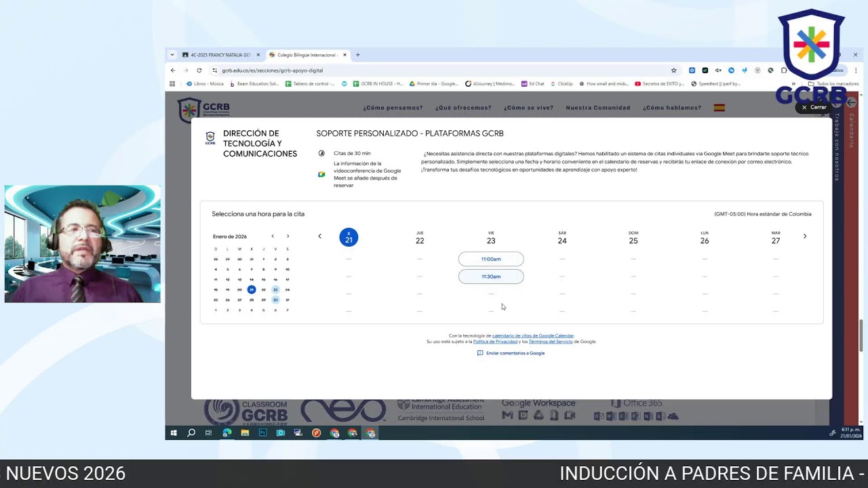Open the Beam Education bookmark
868x488 pixels.
254,84
